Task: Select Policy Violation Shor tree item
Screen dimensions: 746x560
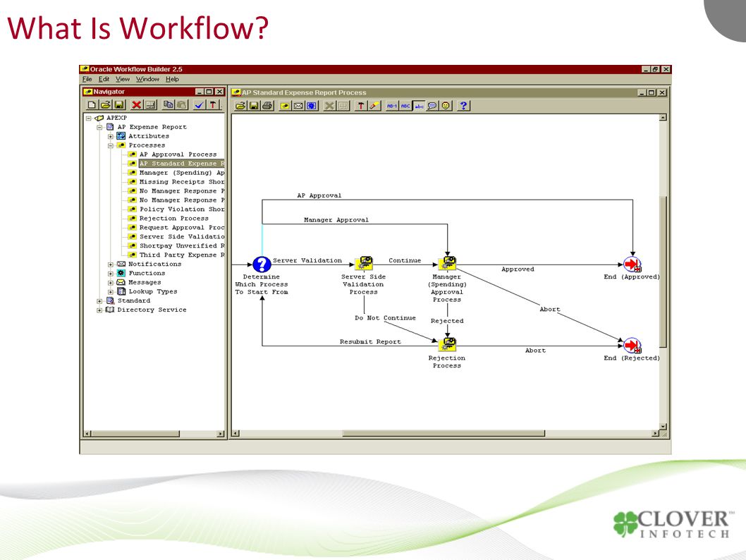Action: pyautogui.click(x=182, y=209)
